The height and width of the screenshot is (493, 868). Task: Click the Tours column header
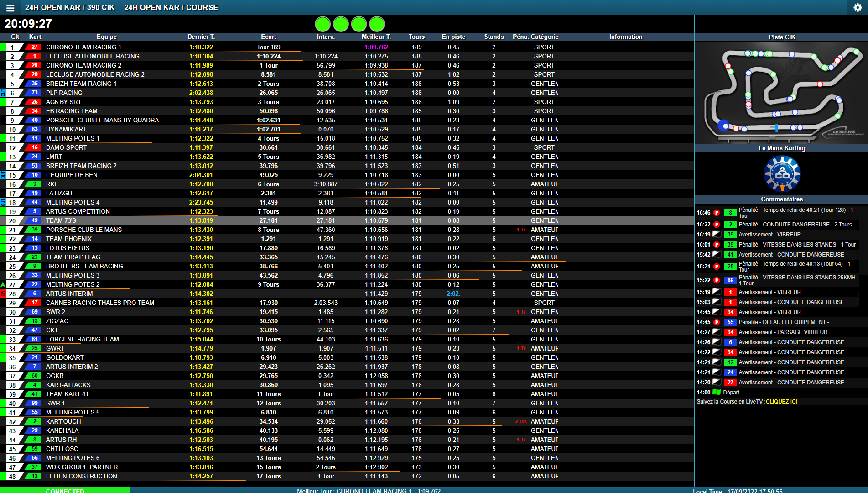coord(416,37)
